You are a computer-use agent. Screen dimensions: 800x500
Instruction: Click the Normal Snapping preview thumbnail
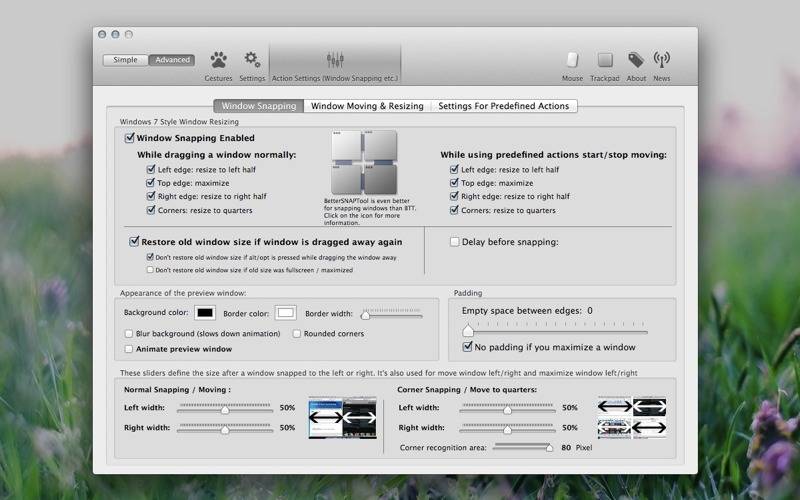(x=341, y=418)
